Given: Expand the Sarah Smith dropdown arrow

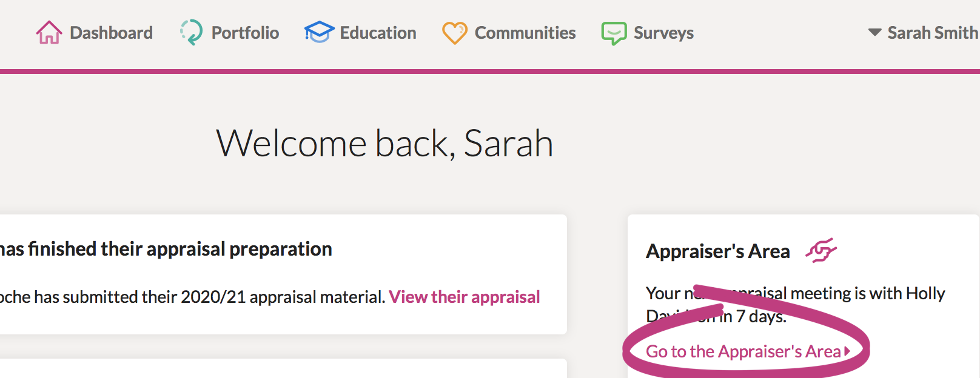Looking at the screenshot, I should [874, 33].
